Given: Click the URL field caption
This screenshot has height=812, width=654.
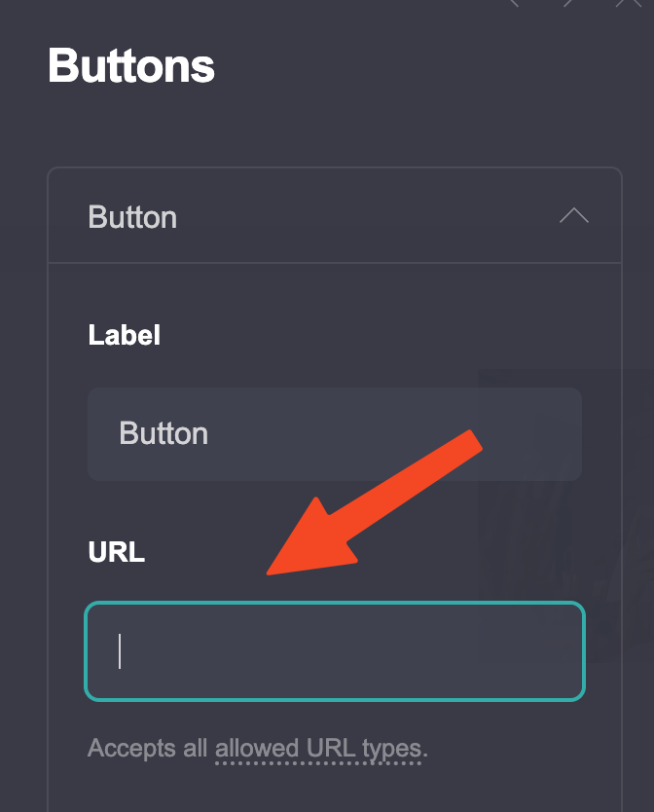Looking at the screenshot, I should coord(116,552).
